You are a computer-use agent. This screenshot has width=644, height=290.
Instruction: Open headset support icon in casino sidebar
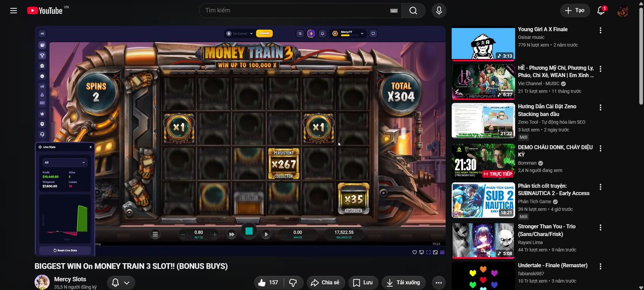pyautogui.click(x=42, y=134)
